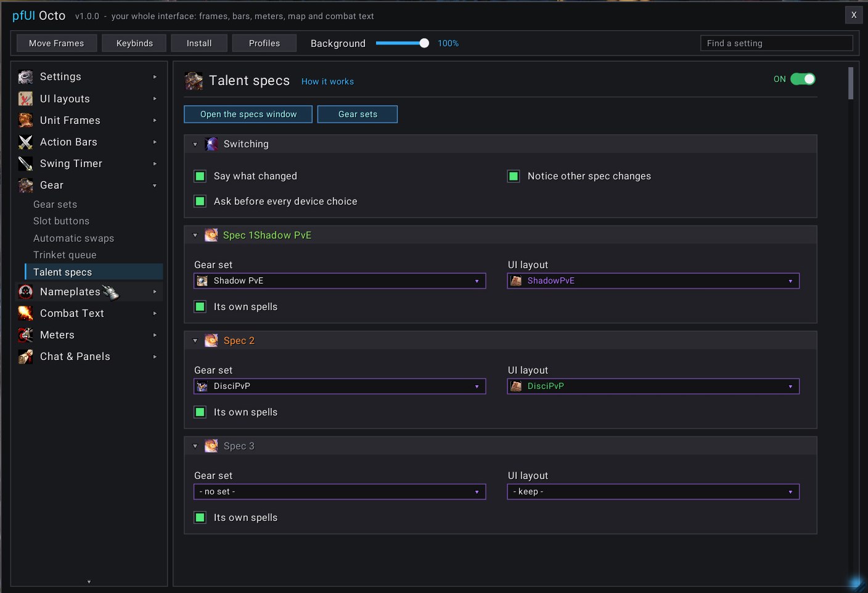Click the Nameplates skull icon
The image size is (868, 593).
[x=25, y=292]
